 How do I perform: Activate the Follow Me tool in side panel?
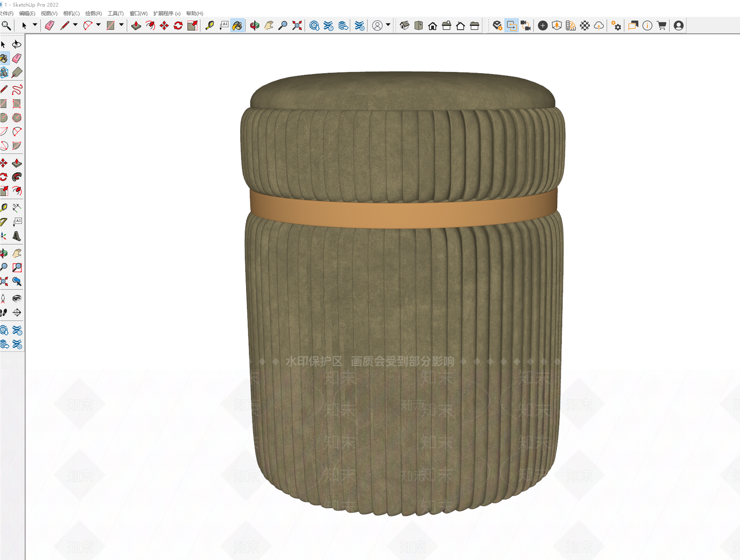(x=17, y=177)
